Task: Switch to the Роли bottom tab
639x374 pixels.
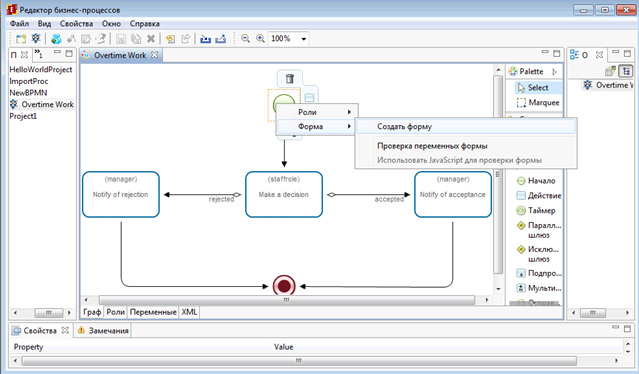Action: coord(115,312)
